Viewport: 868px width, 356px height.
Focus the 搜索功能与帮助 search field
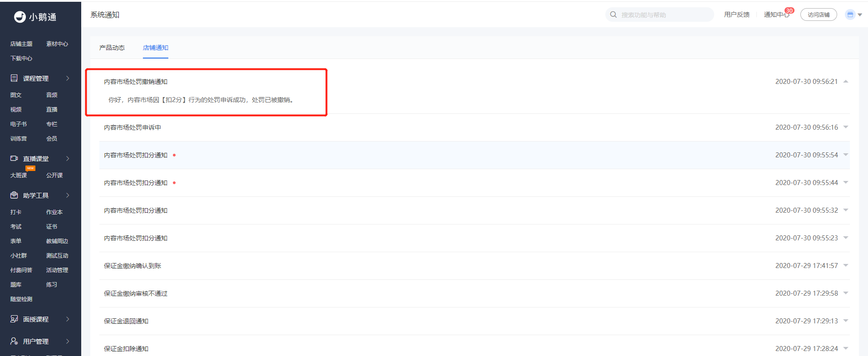(660, 15)
